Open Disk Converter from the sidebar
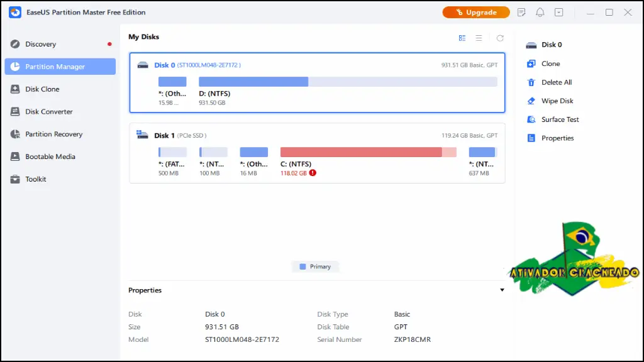Screen dimensions: 644x362 coord(60,112)
